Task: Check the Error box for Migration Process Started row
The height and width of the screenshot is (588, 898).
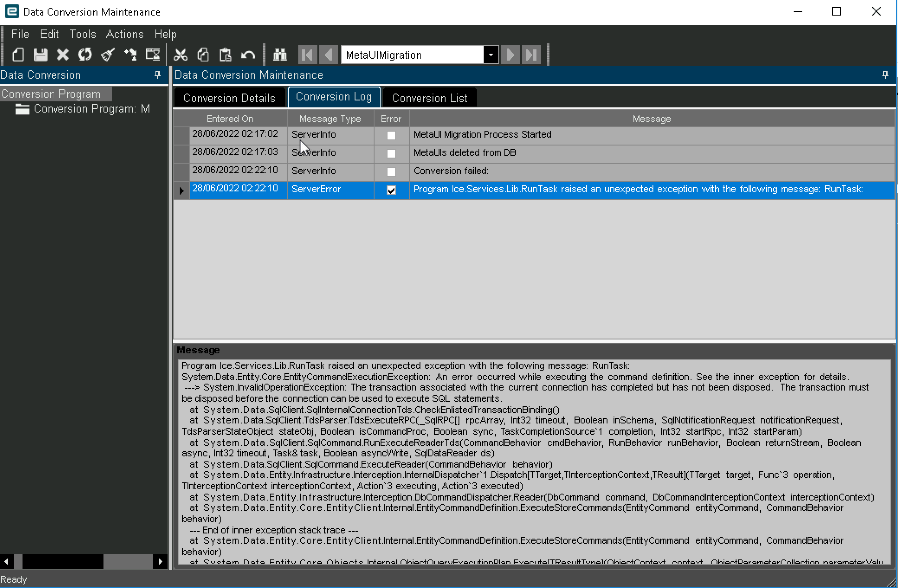Action: [x=391, y=136]
